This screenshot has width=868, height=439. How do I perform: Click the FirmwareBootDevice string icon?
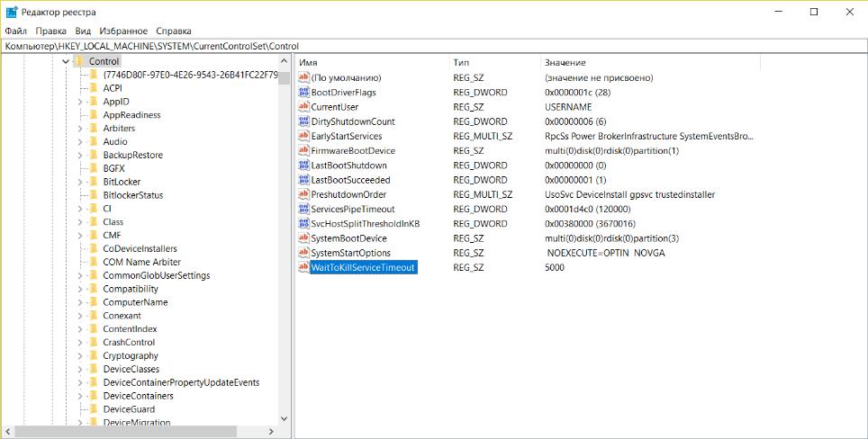[x=303, y=150]
